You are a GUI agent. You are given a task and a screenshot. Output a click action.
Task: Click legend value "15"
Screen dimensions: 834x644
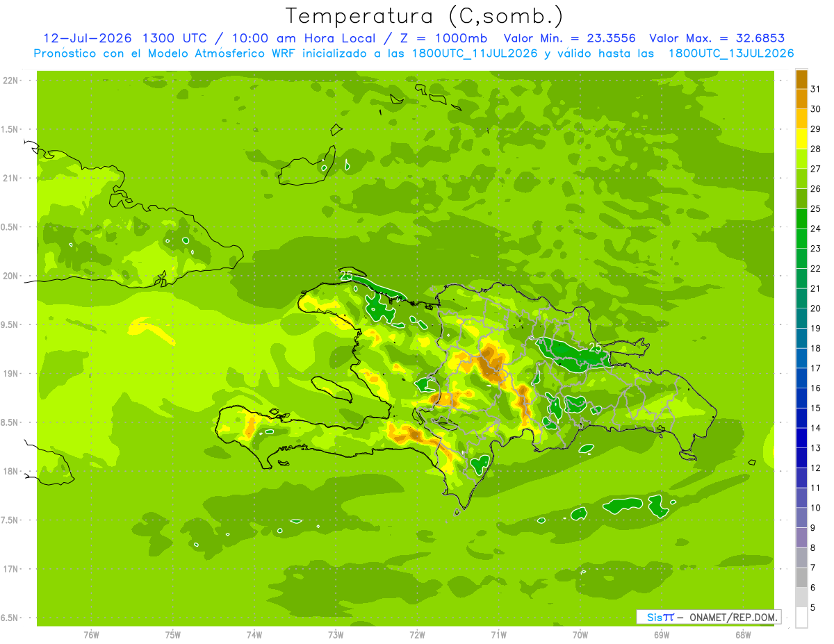[x=816, y=408]
